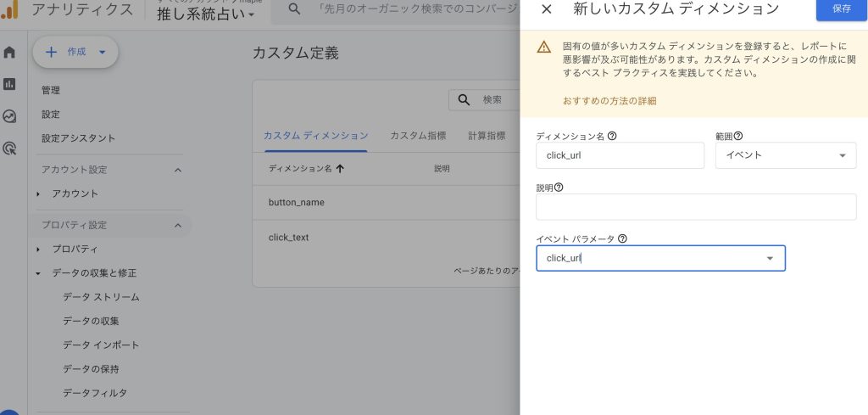Click the 説明 input field

(x=696, y=207)
